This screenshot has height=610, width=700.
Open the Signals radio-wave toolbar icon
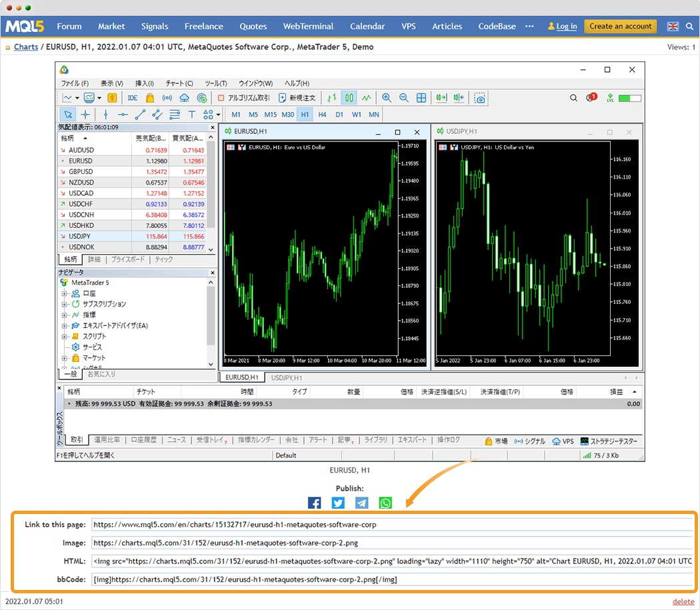[x=167, y=98]
